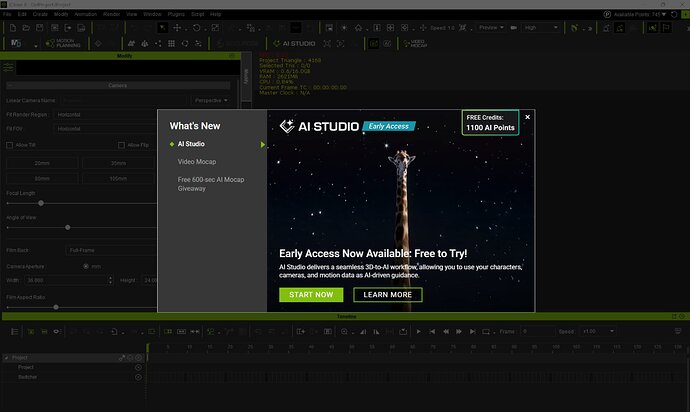Image resolution: width=690 pixels, height=412 pixels.
Task: Click the Linear Camera Name field
Action: pyautogui.click(x=124, y=100)
